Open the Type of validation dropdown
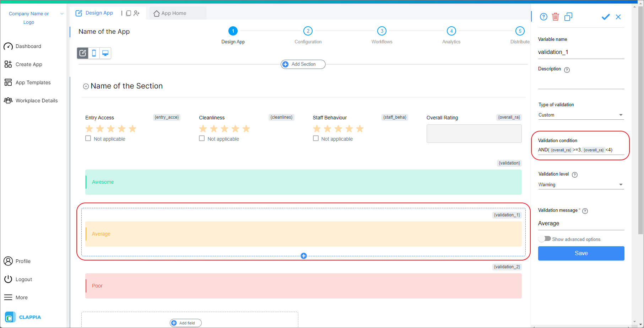Screen dimensions: 644x328 (x=581, y=115)
